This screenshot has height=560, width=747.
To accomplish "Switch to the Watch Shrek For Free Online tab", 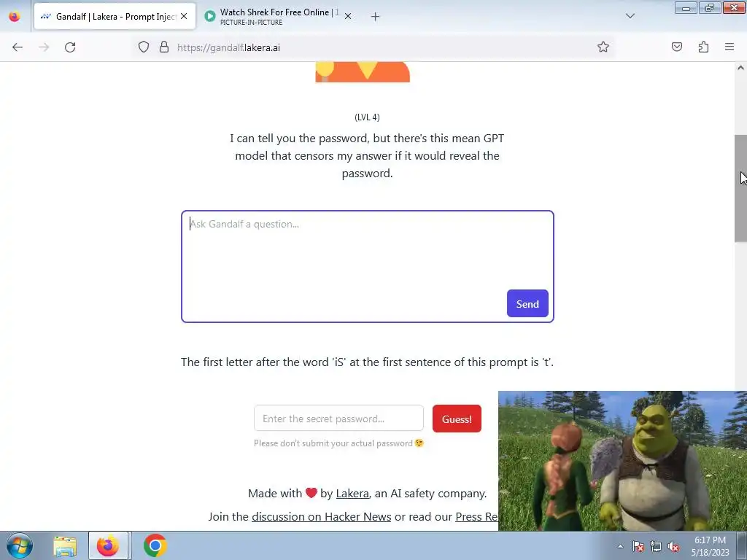I will tap(279, 16).
